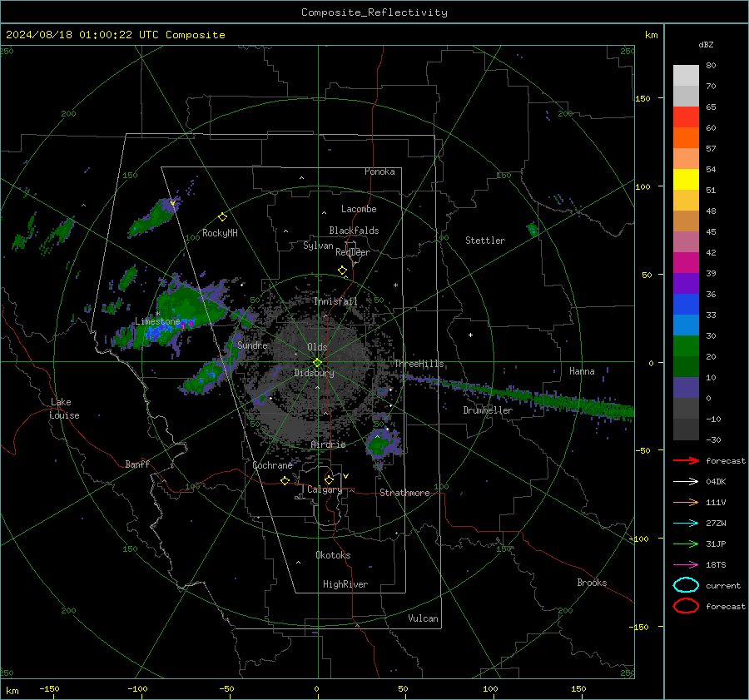Click the HighRiver town label
The height and width of the screenshot is (700, 749).
coord(345,584)
